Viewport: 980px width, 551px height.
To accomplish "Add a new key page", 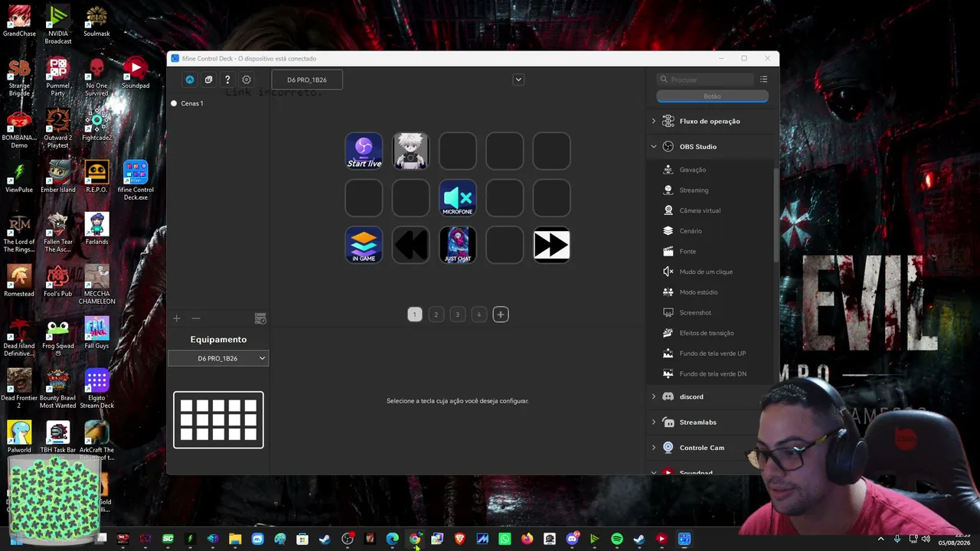I will [501, 315].
